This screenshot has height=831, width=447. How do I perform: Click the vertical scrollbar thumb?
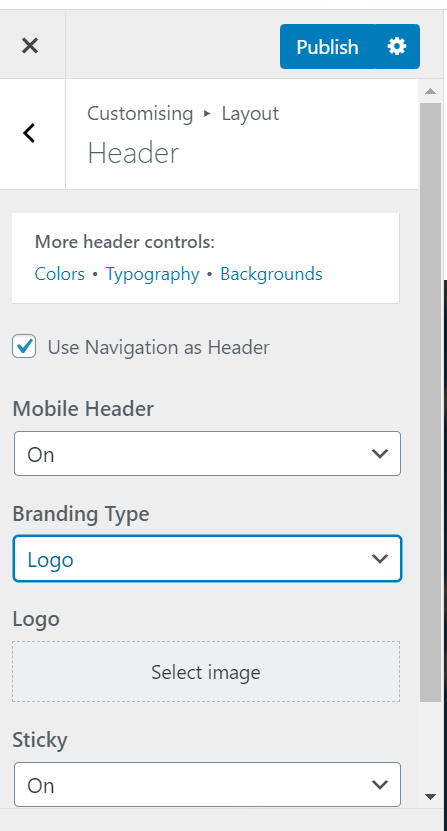coord(431,402)
